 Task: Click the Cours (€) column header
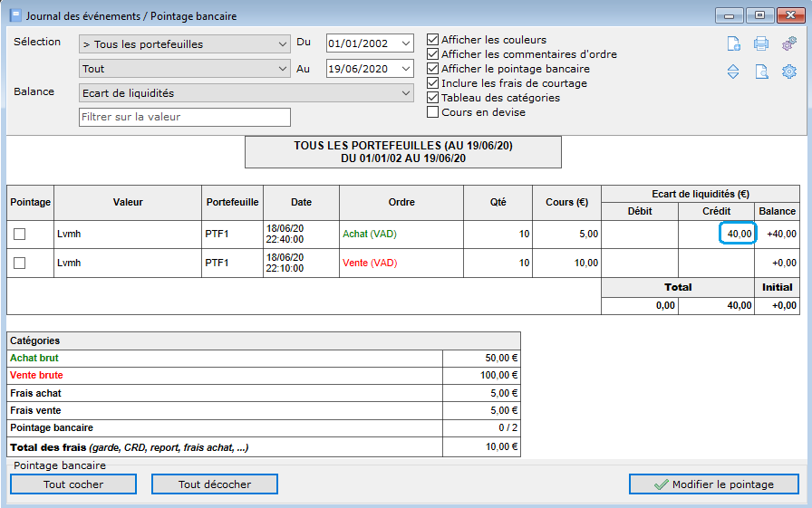(x=567, y=202)
